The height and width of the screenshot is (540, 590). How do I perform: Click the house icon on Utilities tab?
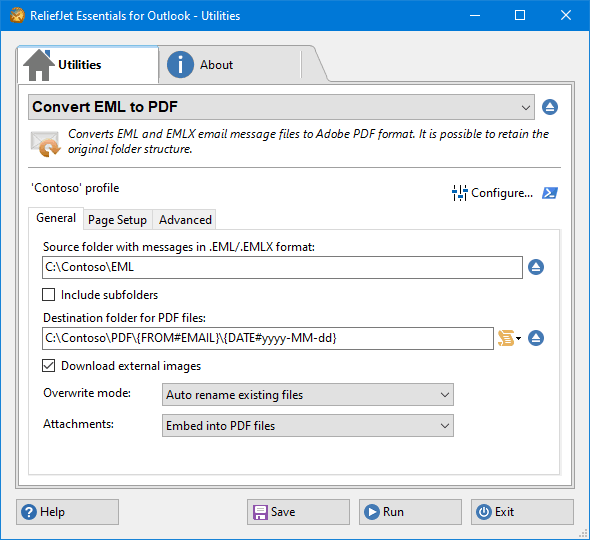pyautogui.click(x=38, y=65)
